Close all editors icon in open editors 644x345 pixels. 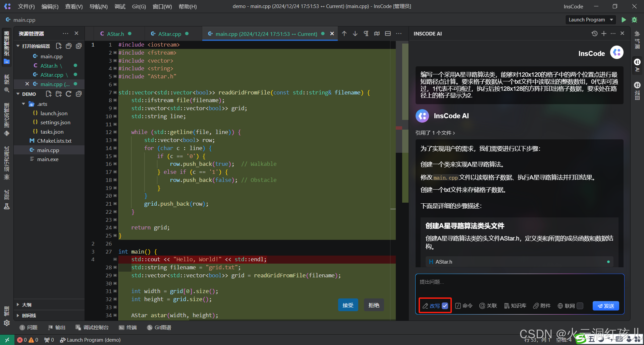(78, 46)
